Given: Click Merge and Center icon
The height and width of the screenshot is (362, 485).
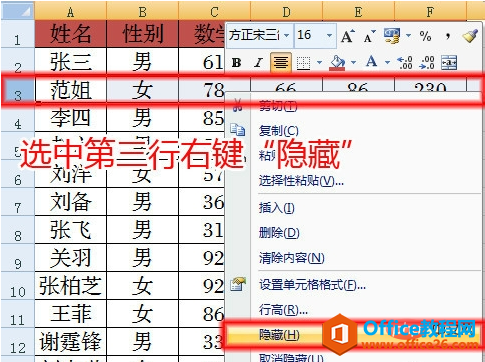Looking at the screenshot, I should coord(449,63).
